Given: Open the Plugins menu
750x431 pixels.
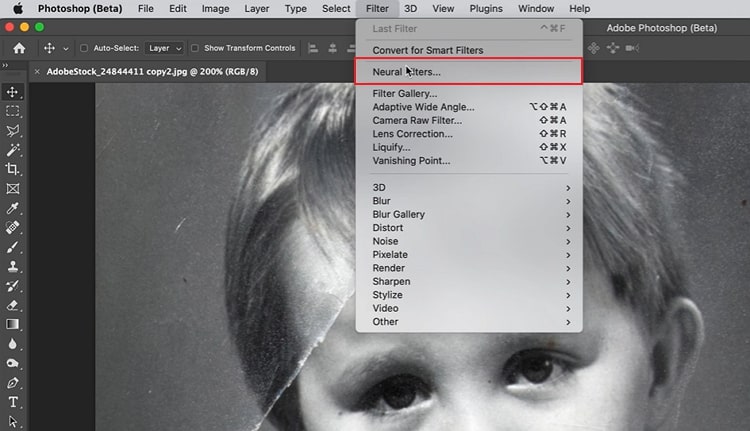Looking at the screenshot, I should tap(485, 9).
